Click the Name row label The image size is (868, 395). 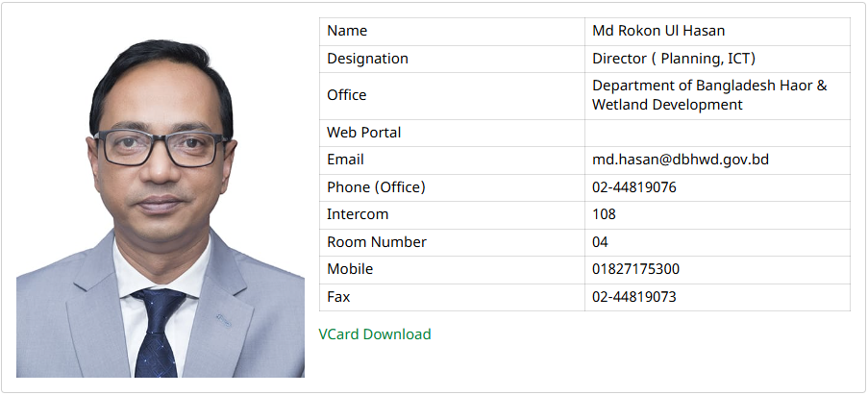[x=347, y=31]
